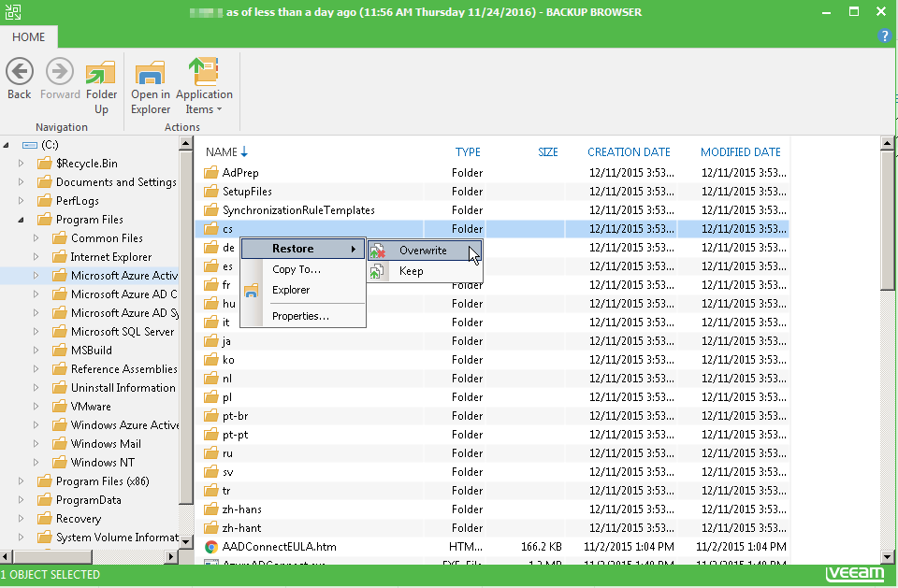Open in Explorer ribbon button

[x=150, y=86]
